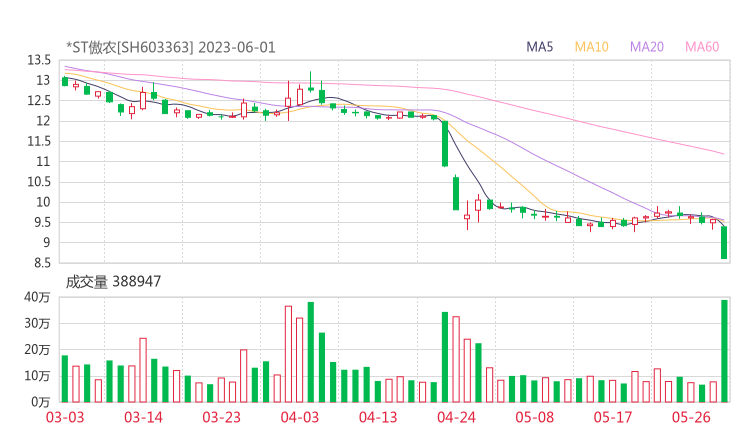Click the MA5 legend label
740x440 pixels.
[x=539, y=47]
